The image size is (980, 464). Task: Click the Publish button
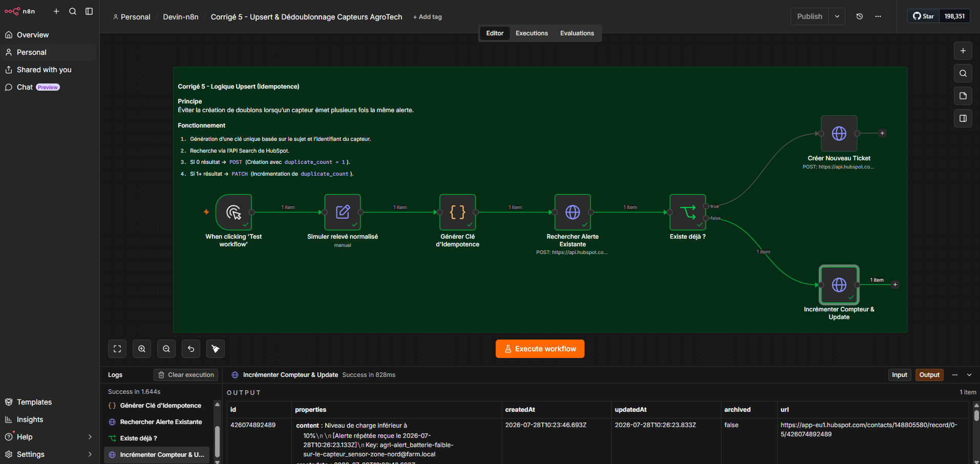[809, 16]
